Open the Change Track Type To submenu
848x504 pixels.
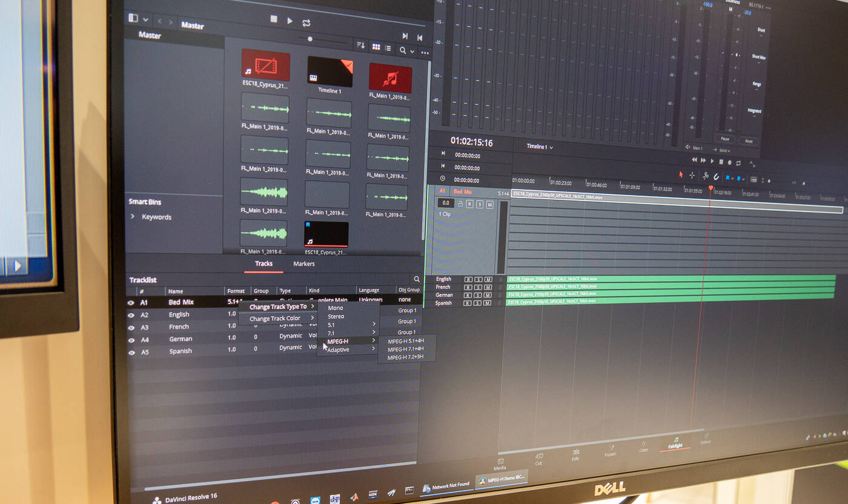click(x=278, y=307)
